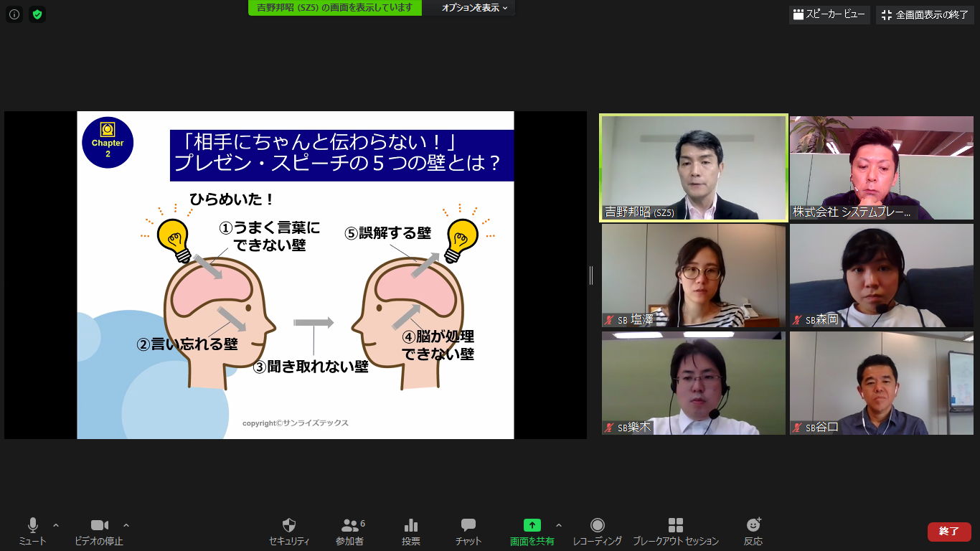Expand share options arrow beside 画面を共有
The width and height of the screenshot is (980, 551).
[559, 525]
